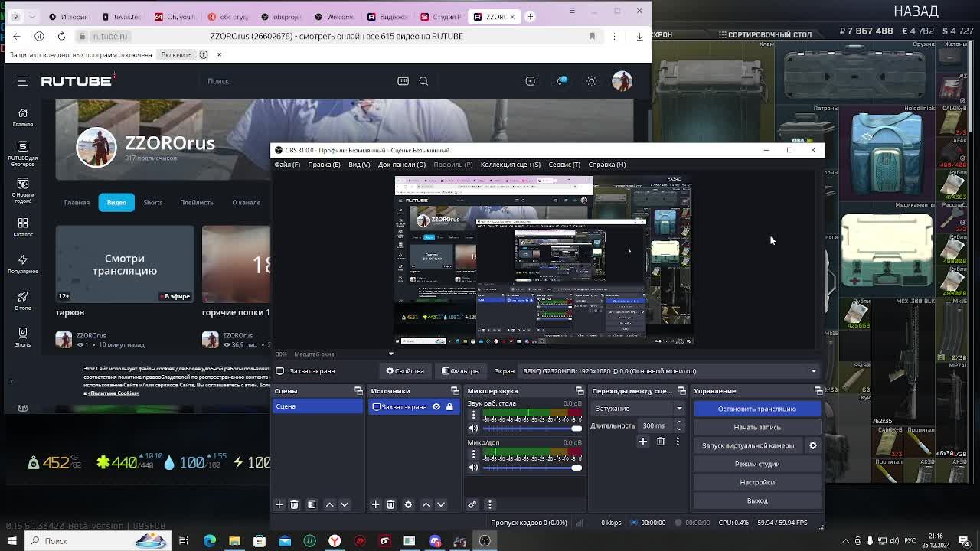Open the Файл (F) menu in OBS
The height and width of the screenshot is (551, 980).
[x=287, y=165]
